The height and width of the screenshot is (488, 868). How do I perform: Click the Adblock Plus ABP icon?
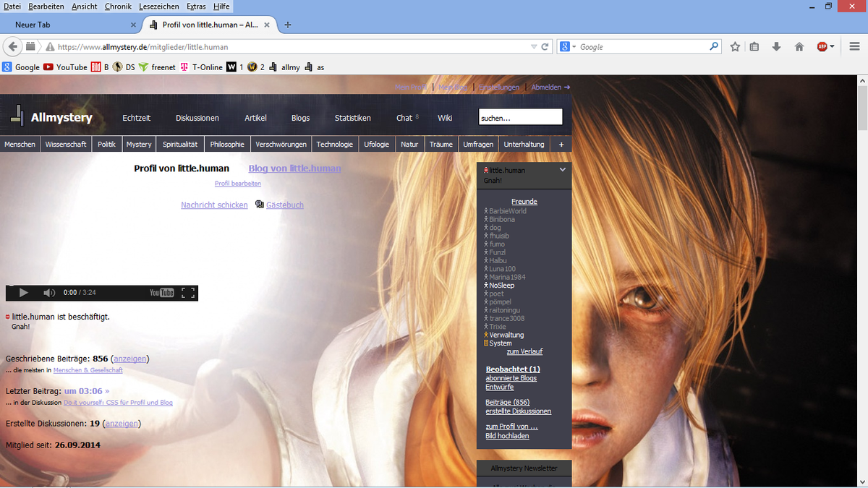[x=822, y=46]
